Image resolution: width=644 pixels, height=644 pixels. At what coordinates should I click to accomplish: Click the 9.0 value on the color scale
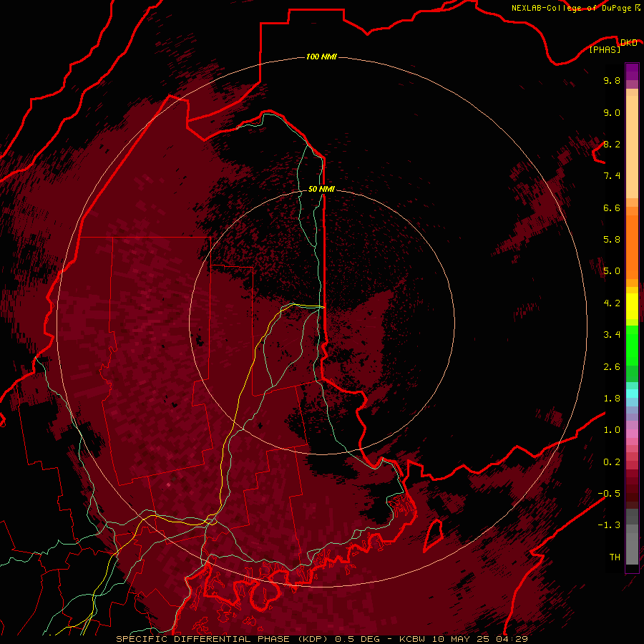click(612, 112)
